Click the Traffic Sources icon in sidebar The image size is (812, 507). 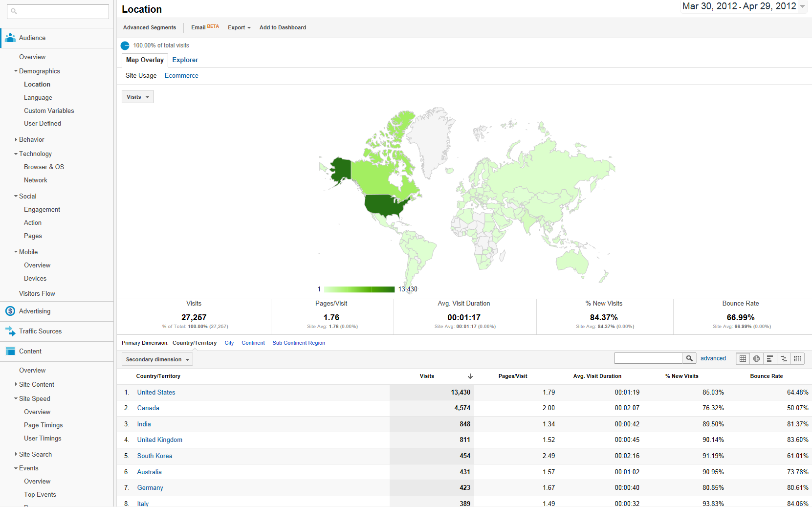pyautogui.click(x=10, y=331)
